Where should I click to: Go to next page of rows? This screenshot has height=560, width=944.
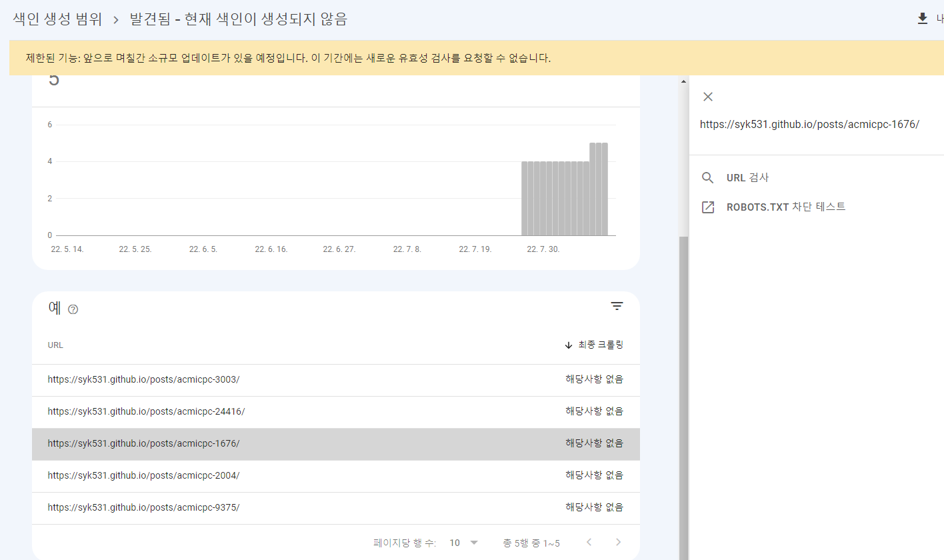point(618,542)
